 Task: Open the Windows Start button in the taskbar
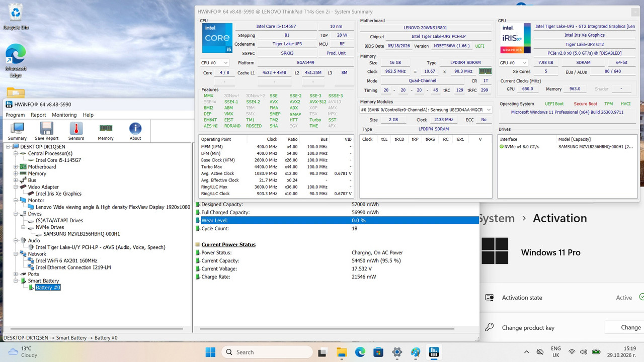click(x=210, y=352)
